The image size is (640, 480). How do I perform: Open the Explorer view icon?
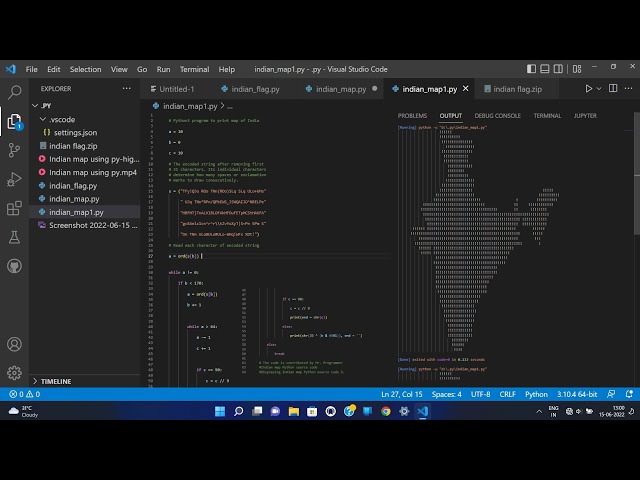(14, 121)
